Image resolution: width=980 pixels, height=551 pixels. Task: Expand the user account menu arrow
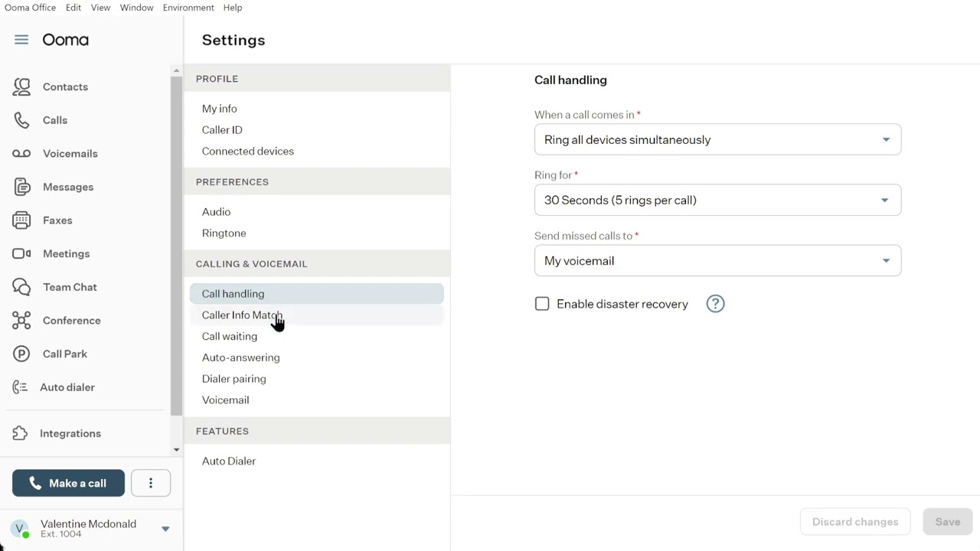coord(165,529)
